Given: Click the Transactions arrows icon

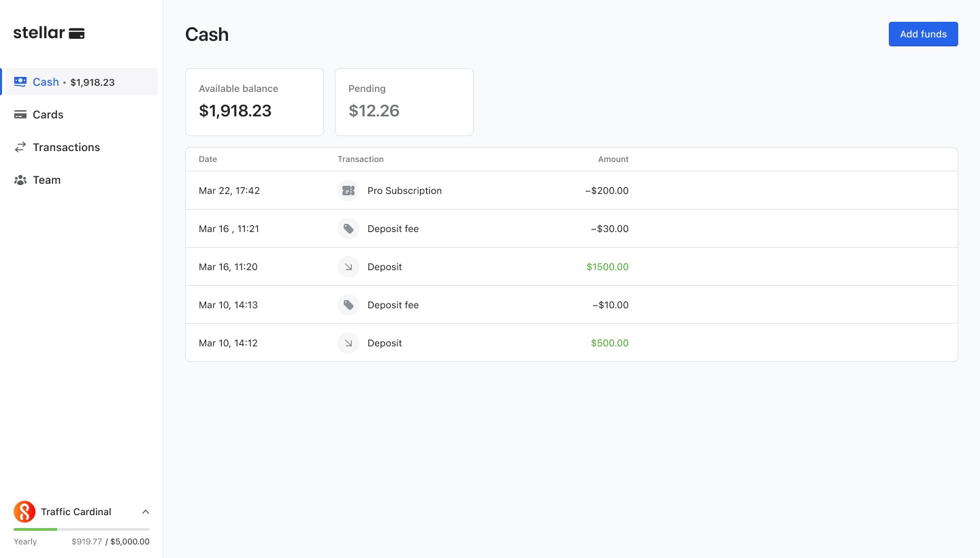Looking at the screenshot, I should pos(20,147).
